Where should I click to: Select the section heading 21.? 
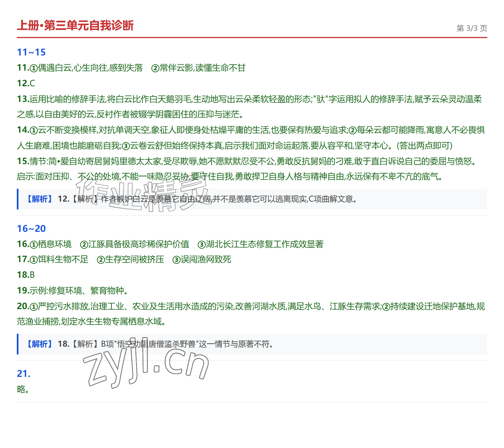[x=24, y=374]
